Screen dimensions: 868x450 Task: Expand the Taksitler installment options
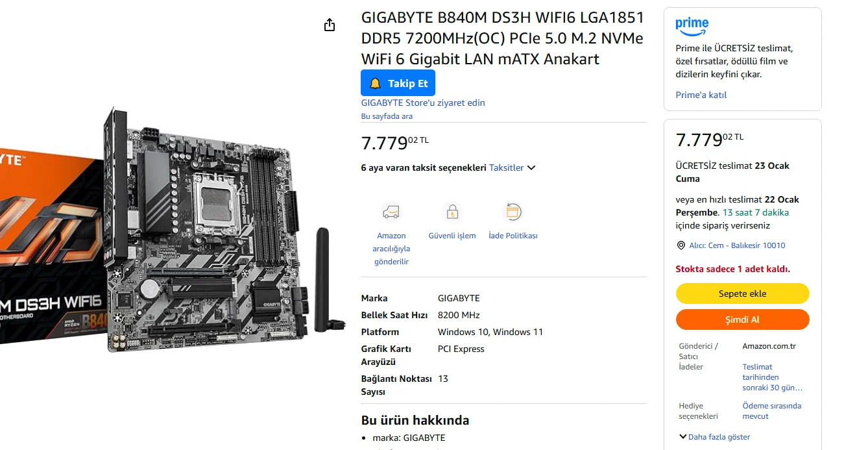pos(506,168)
